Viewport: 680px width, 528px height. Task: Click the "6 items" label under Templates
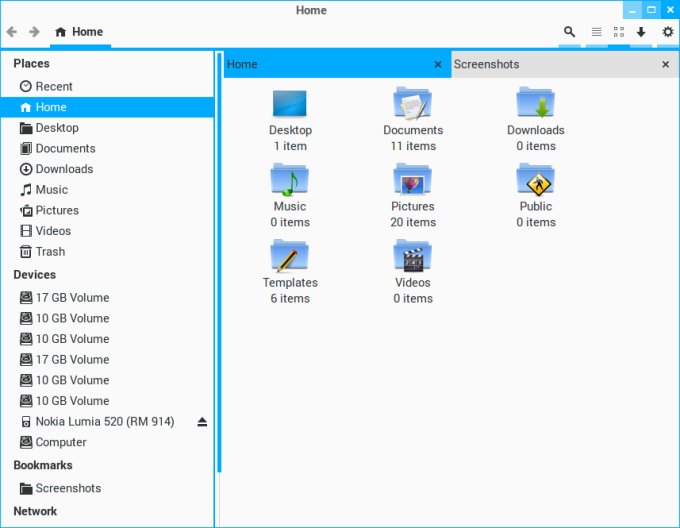pos(290,299)
